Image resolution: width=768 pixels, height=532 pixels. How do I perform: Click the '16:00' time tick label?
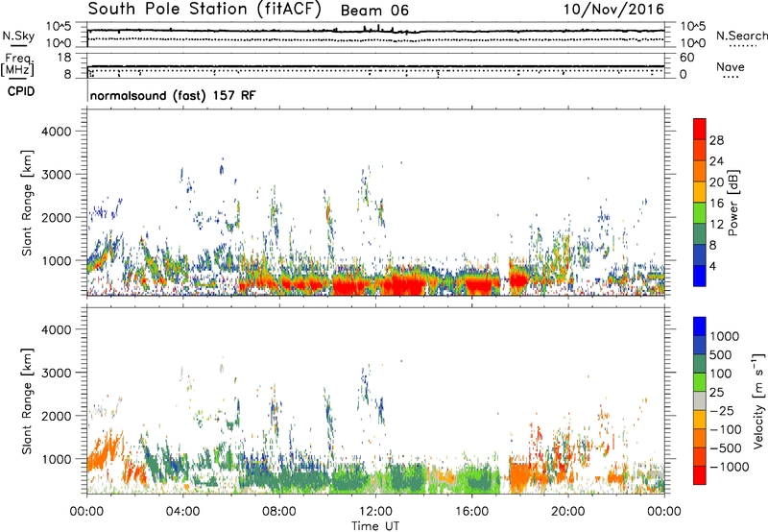[x=471, y=512]
